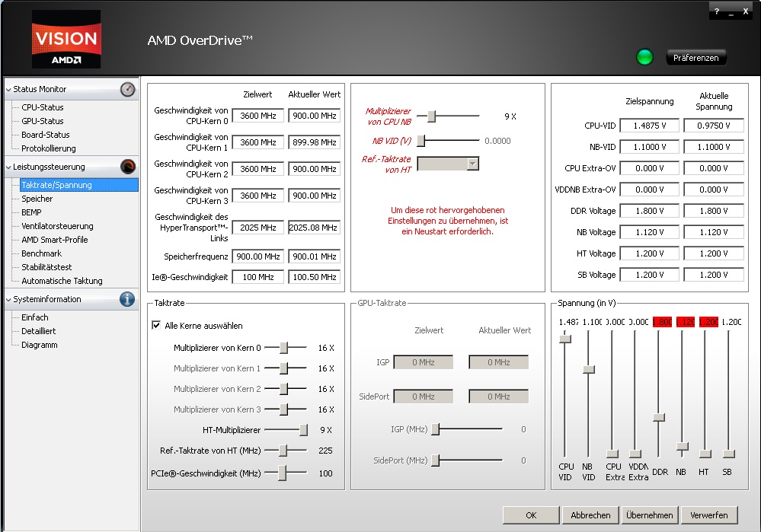This screenshot has width=761, height=532.
Task: Click DDR Voltage Zielspannung field
Action: pyautogui.click(x=649, y=211)
